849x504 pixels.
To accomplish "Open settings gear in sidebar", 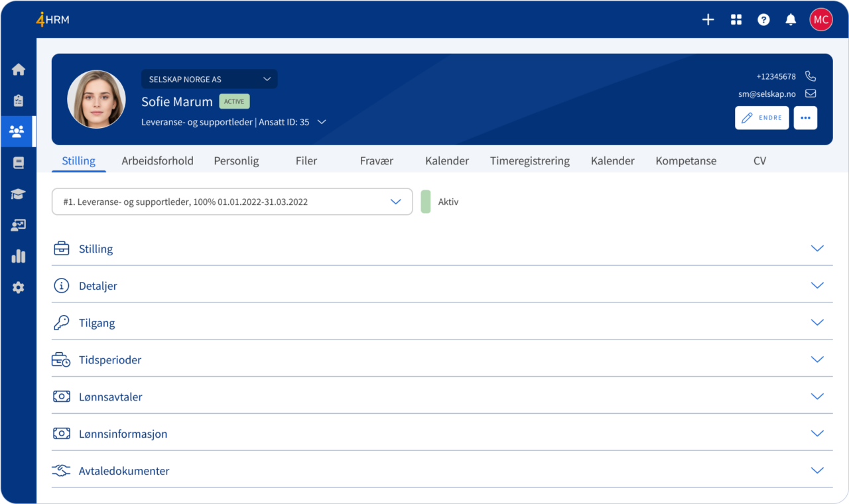I will (x=19, y=287).
